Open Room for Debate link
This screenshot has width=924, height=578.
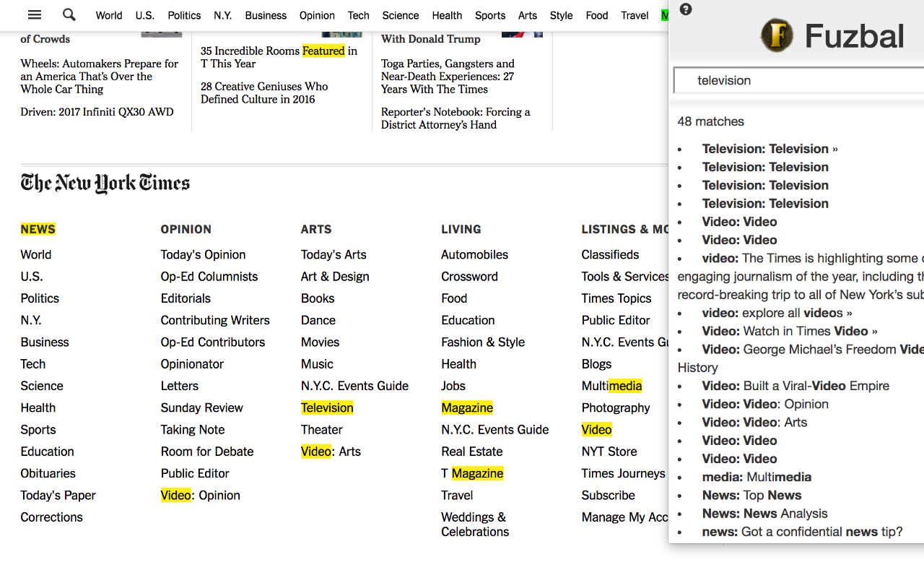coord(206,452)
